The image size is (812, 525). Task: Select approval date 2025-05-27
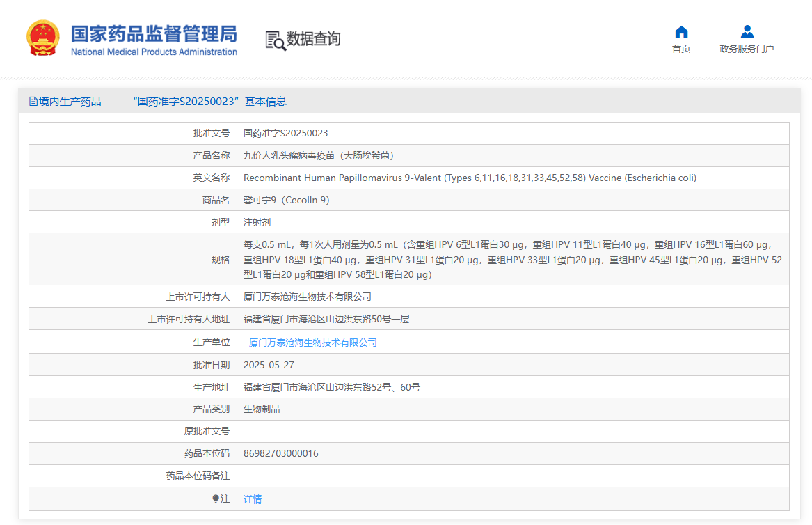[269, 365]
